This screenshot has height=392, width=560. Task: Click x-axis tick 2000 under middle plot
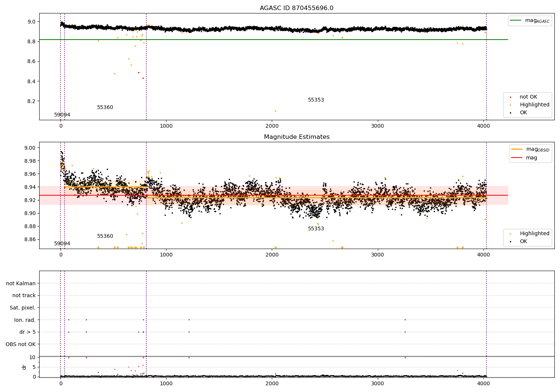point(272,255)
